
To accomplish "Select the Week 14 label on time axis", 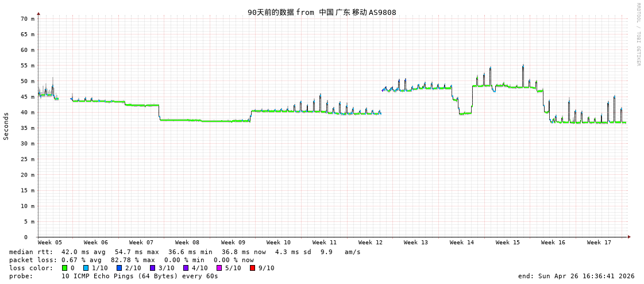I will (x=461, y=243).
